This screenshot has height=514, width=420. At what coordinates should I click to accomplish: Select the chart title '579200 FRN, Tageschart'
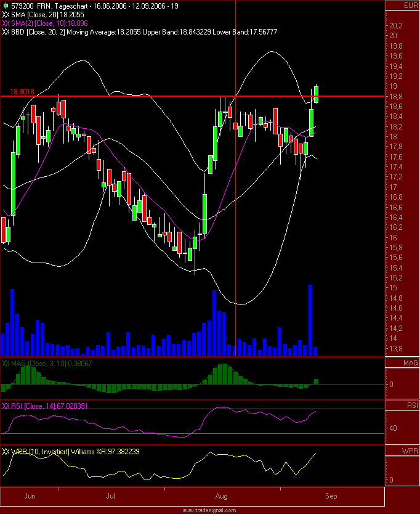(50, 6)
